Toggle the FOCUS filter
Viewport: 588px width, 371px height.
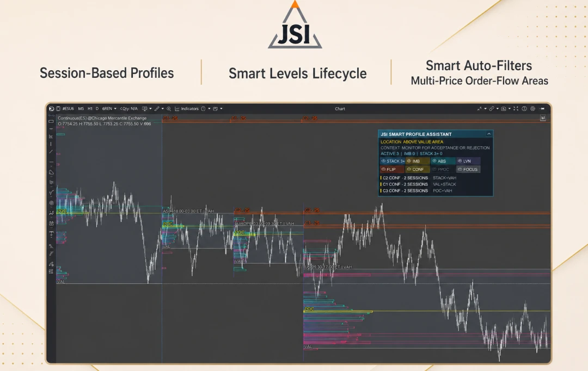point(468,169)
